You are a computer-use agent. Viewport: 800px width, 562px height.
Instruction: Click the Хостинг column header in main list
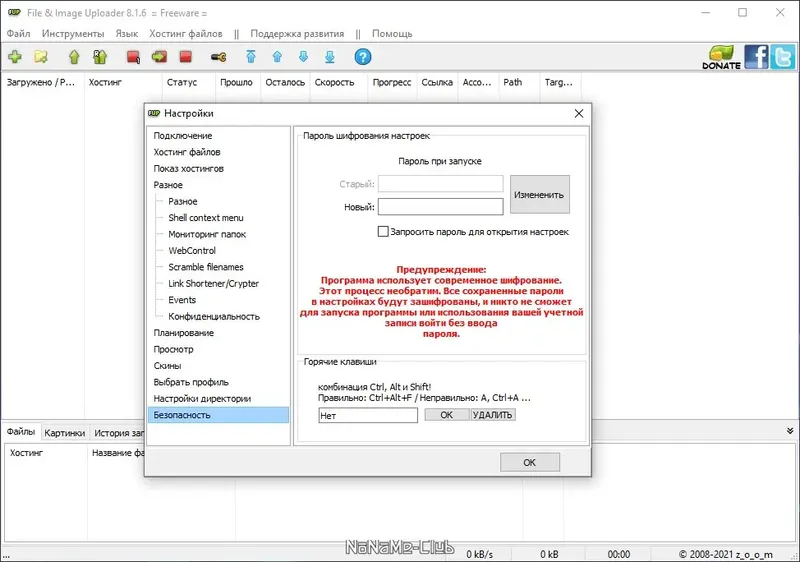tap(122, 82)
